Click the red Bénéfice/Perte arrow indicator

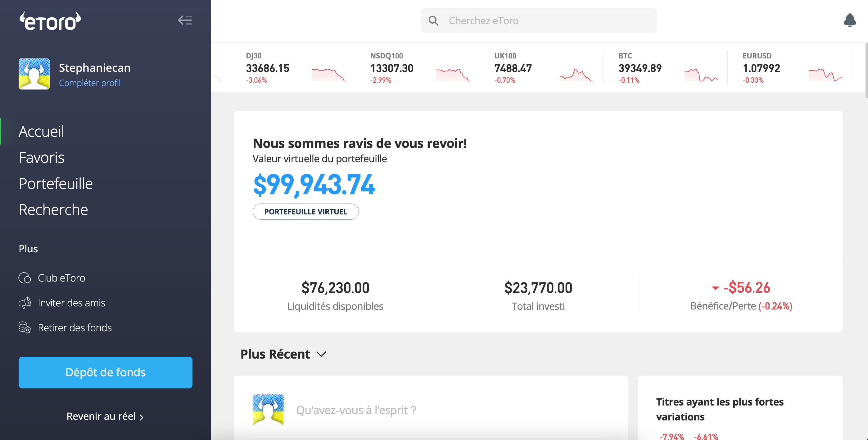tap(715, 289)
